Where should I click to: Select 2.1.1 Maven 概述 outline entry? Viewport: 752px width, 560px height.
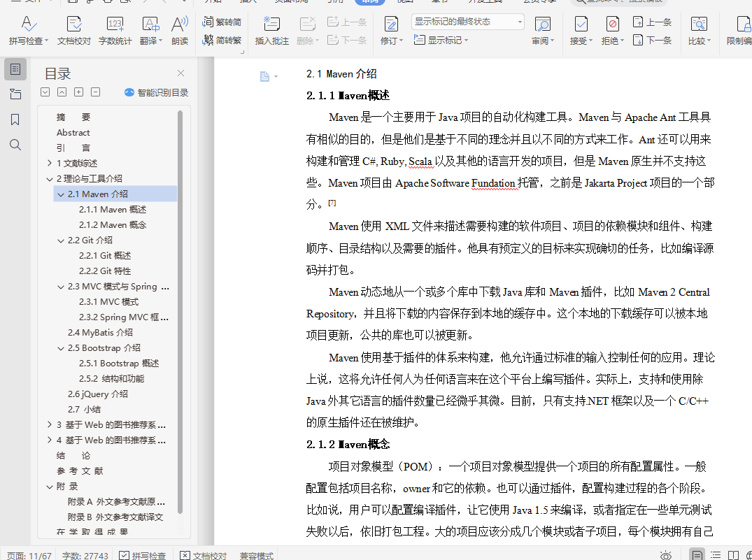tap(113, 210)
